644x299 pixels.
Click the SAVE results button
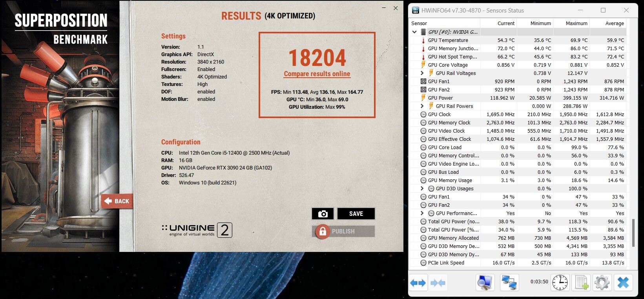point(356,214)
